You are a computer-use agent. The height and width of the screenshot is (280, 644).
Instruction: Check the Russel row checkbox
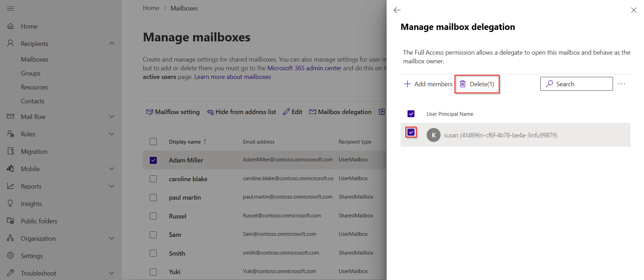coord(153,216)
